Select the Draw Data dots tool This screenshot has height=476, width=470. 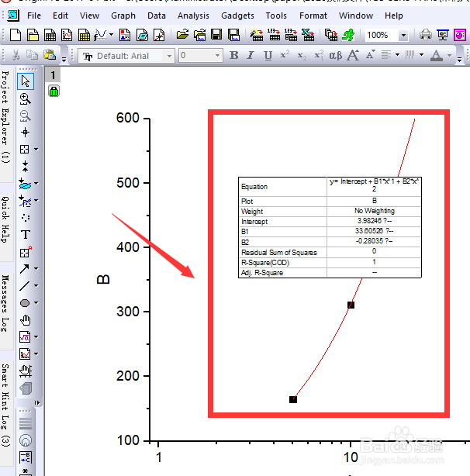(26, 218)
